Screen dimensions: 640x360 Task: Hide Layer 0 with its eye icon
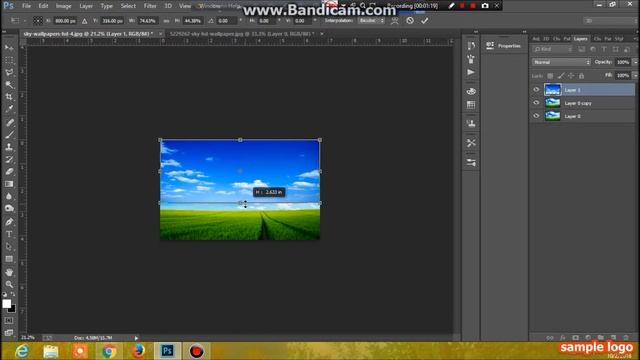[536, 116]
